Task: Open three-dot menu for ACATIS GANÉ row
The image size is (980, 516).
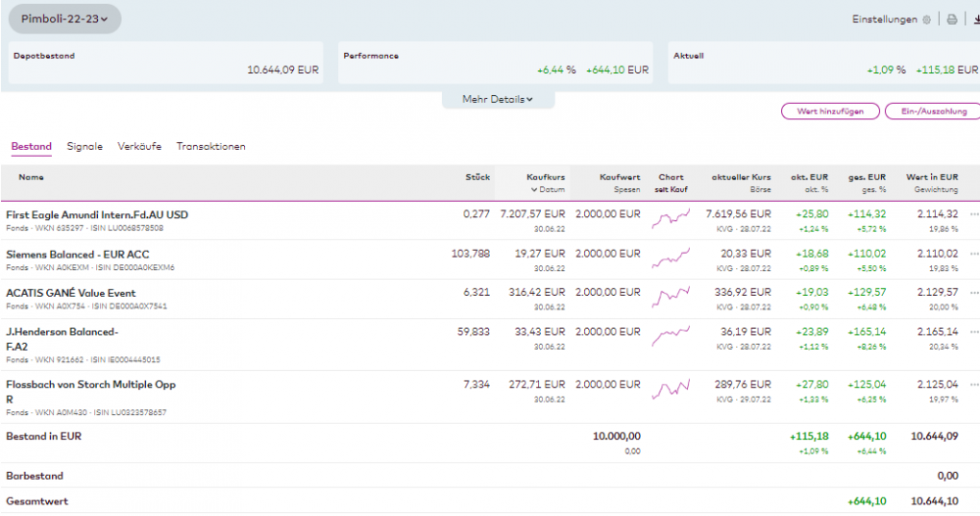Action: click(974, 293)
